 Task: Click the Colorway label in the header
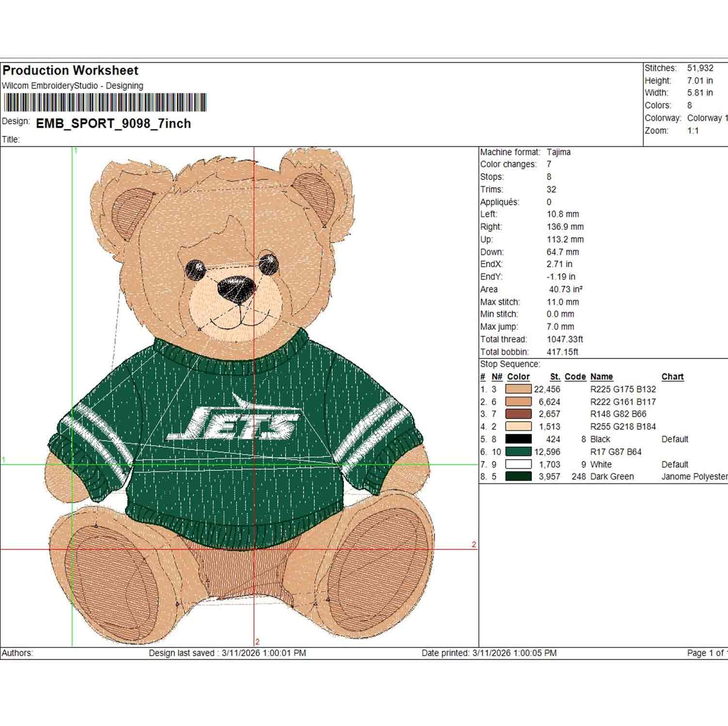[x=663, y=118]
